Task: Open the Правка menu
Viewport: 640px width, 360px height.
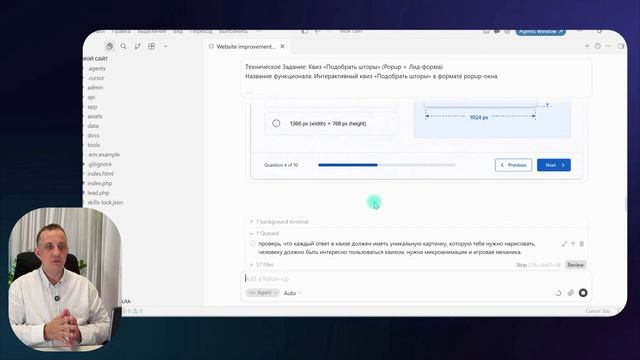Action: (121, 31)
